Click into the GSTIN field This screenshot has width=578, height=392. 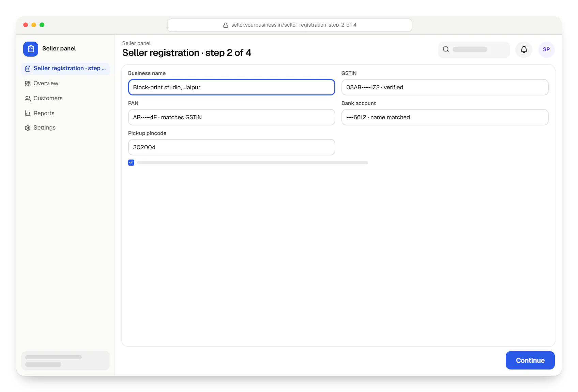445,87
